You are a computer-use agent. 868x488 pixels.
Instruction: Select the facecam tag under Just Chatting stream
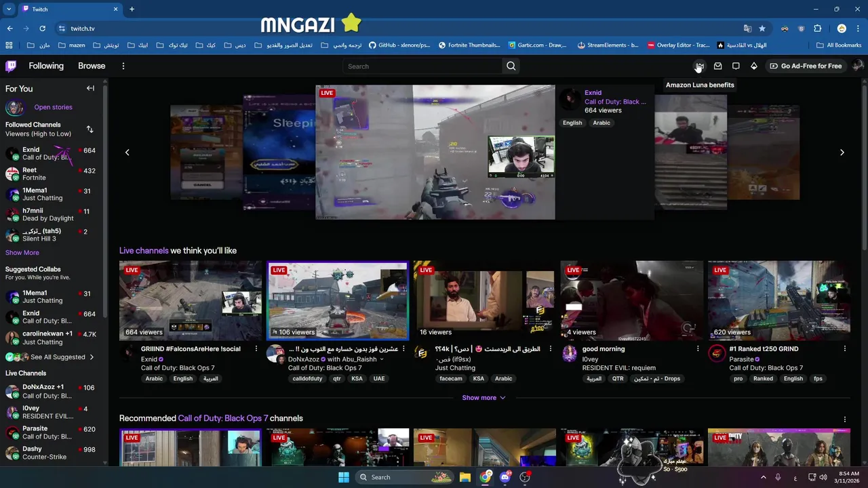[x=451, y=378]
